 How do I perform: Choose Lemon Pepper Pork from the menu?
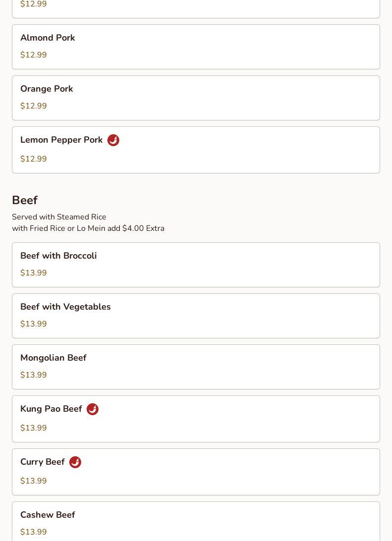(196, 150)
